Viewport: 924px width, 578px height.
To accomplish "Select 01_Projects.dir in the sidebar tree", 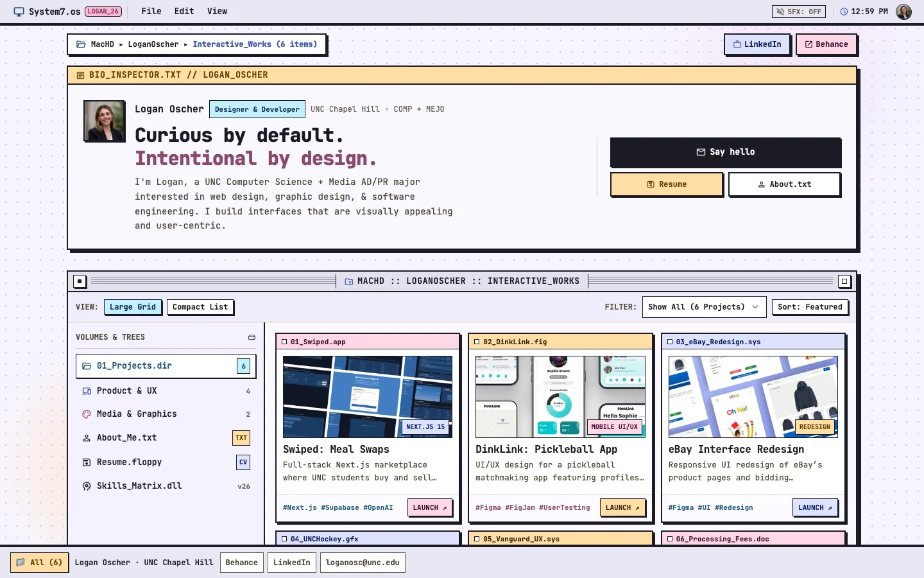I will pos(166,366).
